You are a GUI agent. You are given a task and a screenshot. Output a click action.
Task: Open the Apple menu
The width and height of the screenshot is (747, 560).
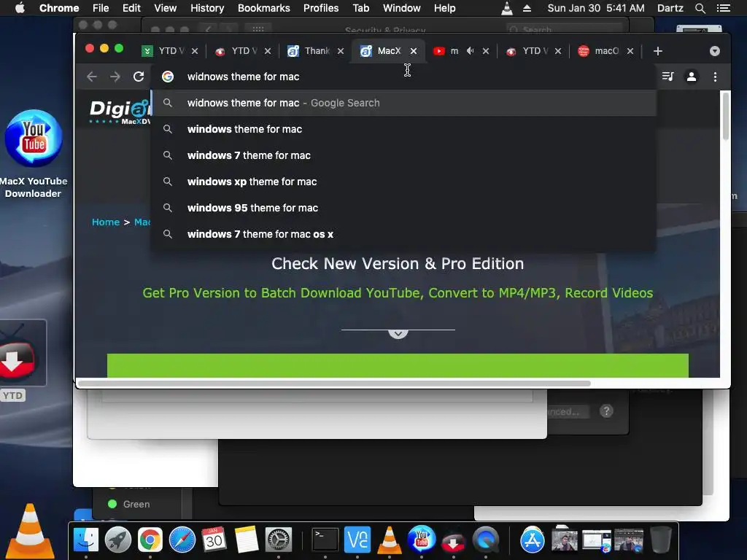tap(20, 8)
